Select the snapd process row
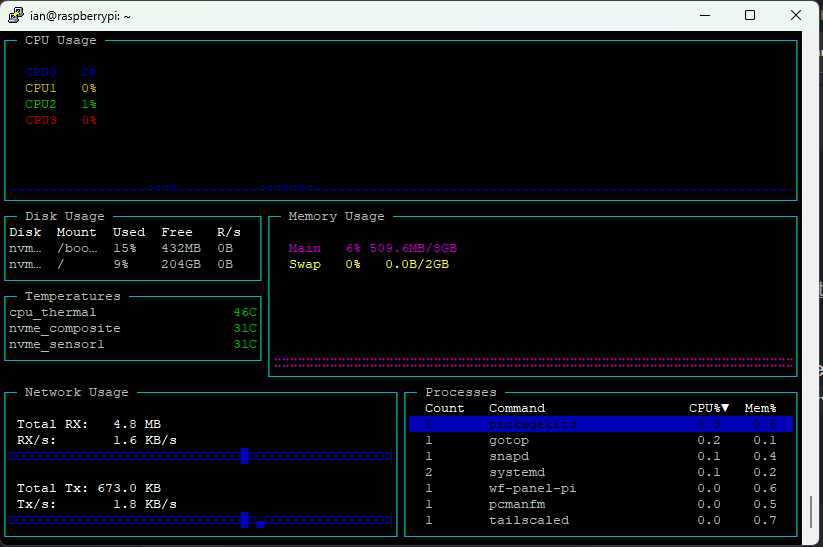823x547 pixels. coord(601,456)
